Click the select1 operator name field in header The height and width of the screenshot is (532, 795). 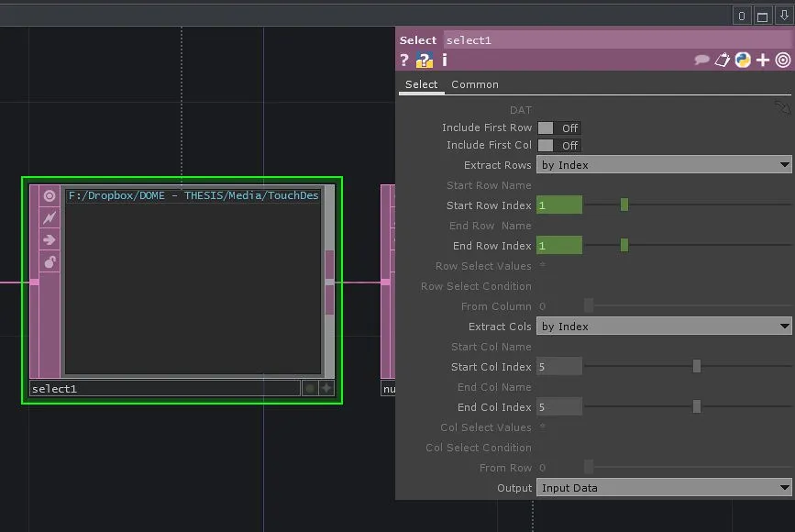coord(616,40)
